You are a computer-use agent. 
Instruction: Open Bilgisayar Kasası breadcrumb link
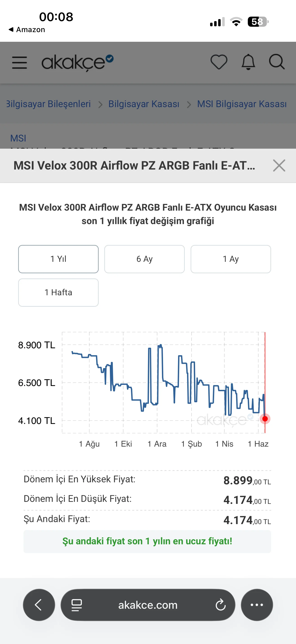click(x=144, y=104)
